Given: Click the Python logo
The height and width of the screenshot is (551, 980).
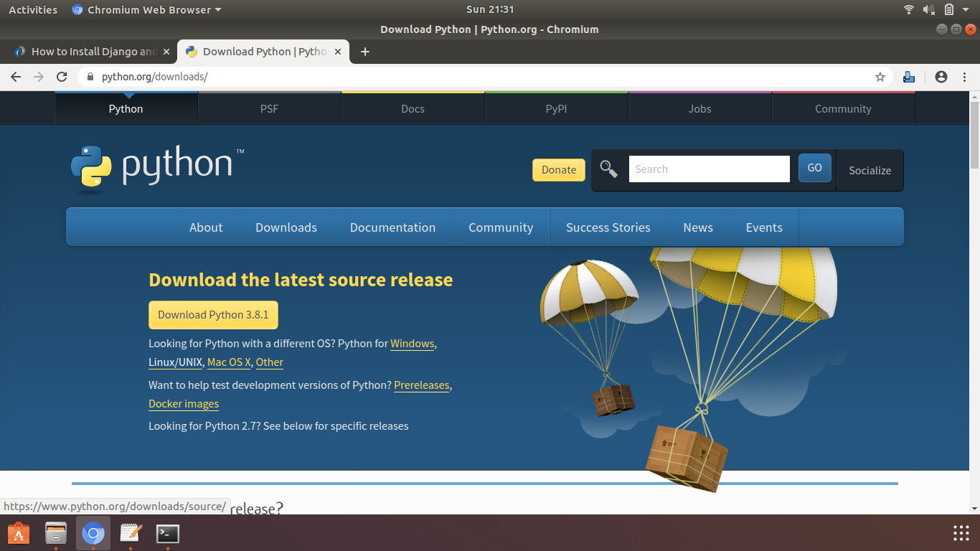Looking at the screenshot, I should tap(158, 169).
